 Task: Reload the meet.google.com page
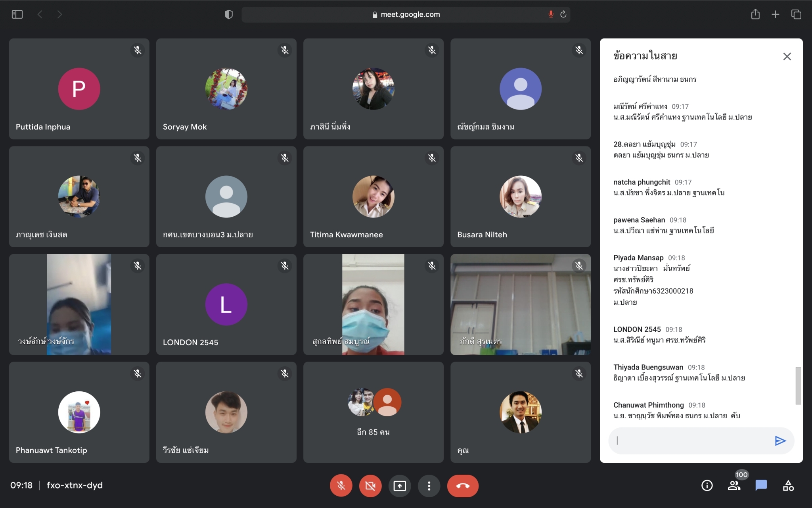[x=563, y=15]
